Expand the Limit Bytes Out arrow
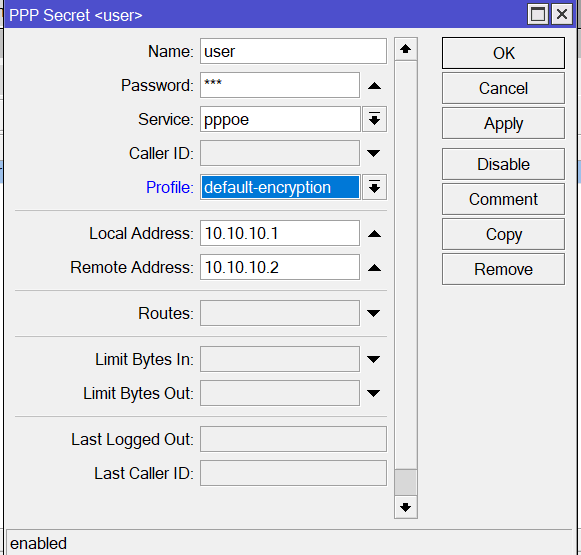The image size is (581, 555). tap(374, 393)
